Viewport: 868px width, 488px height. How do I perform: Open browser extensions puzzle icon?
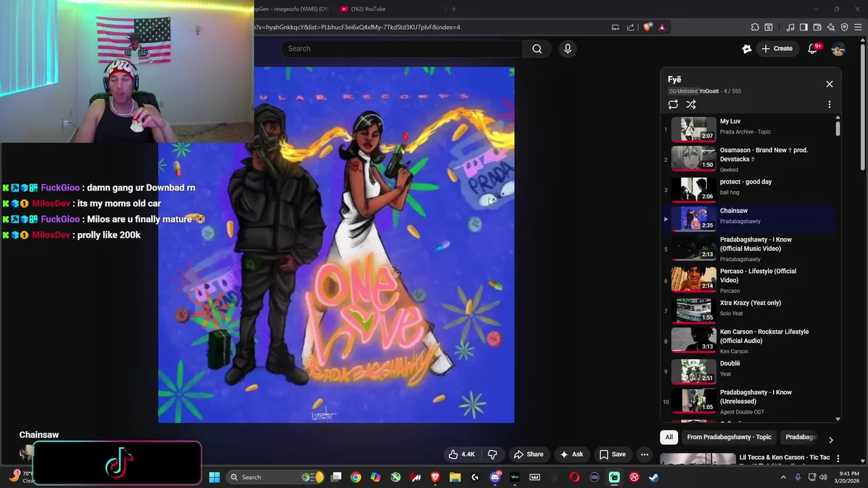pyautogui.click(x=755, y=27)
